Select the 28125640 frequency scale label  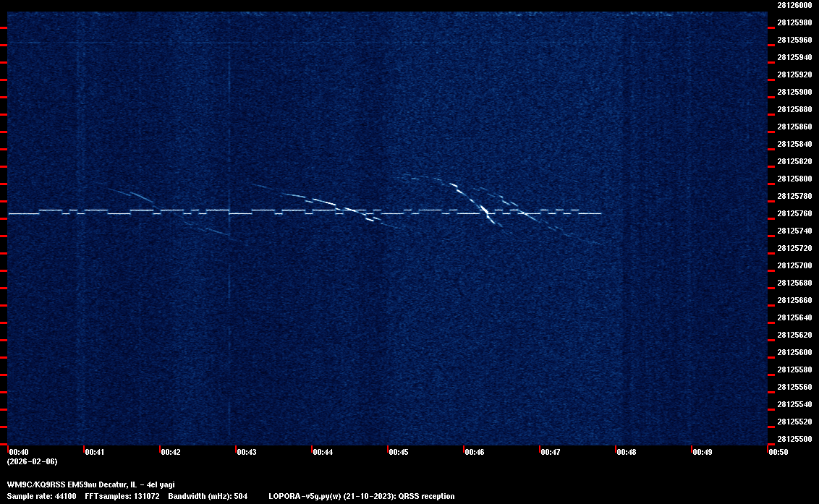(794, 317)
